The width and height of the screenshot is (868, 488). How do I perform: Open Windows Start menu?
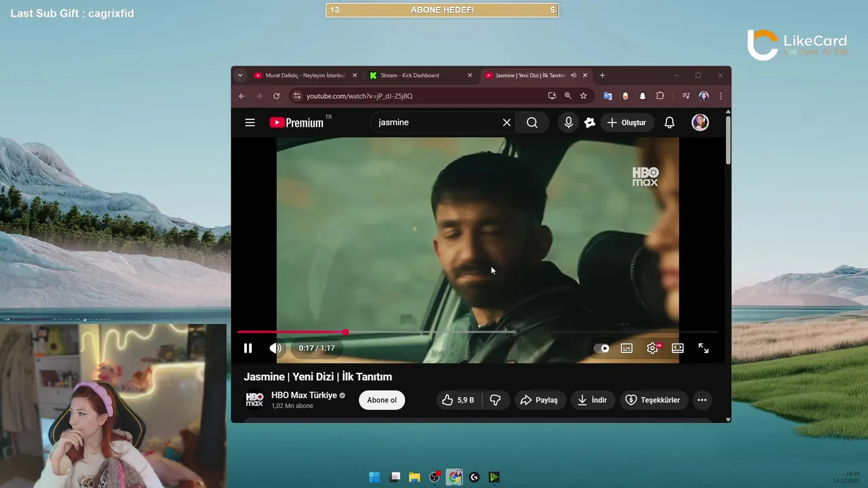374,477
